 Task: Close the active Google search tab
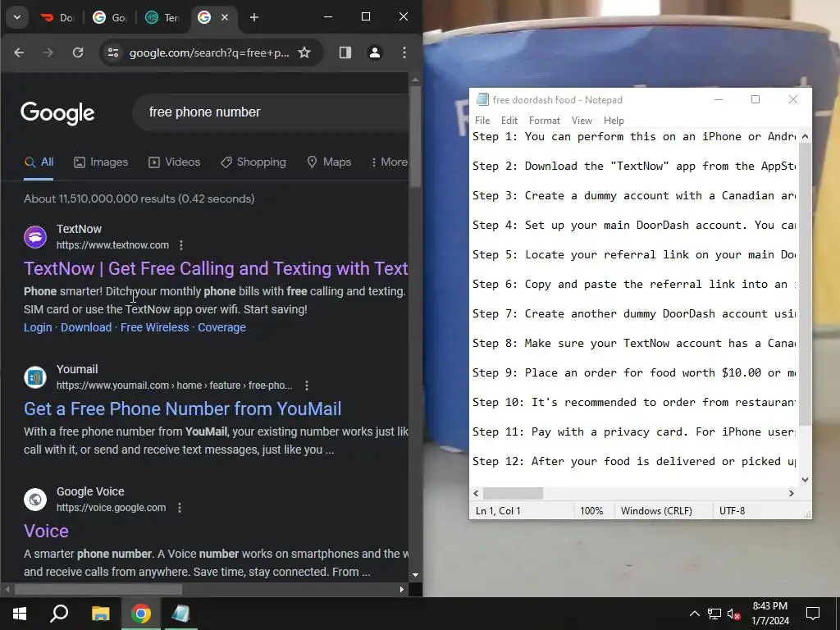(225, 18)
